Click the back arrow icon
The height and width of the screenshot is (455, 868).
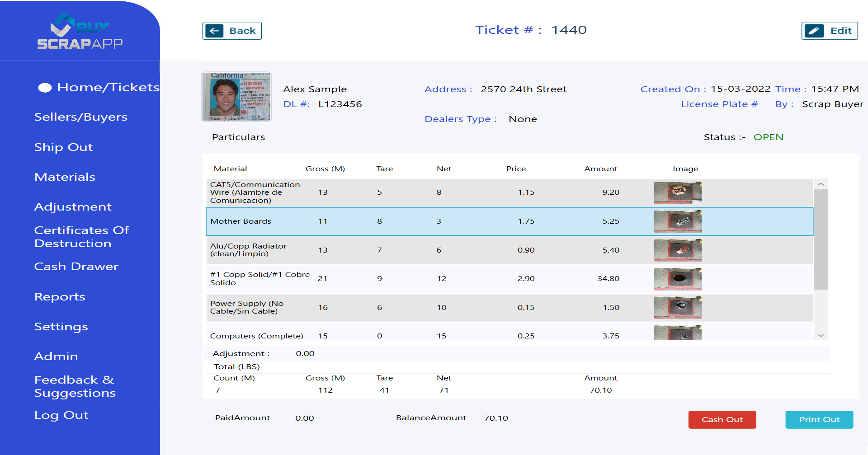click(214, 31)
